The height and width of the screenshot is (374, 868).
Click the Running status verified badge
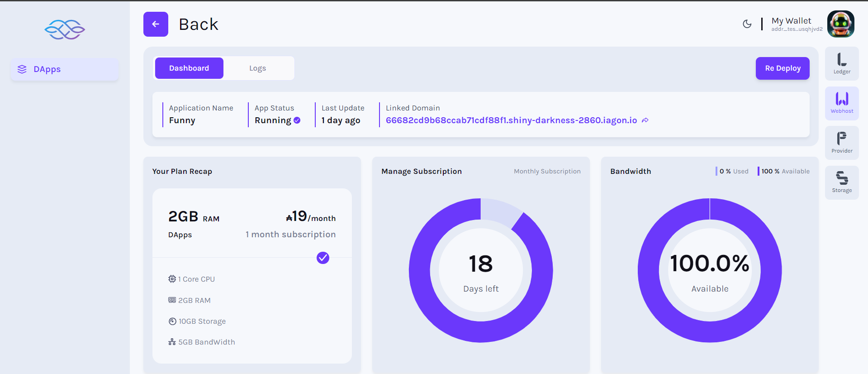[x=297, y=120]
